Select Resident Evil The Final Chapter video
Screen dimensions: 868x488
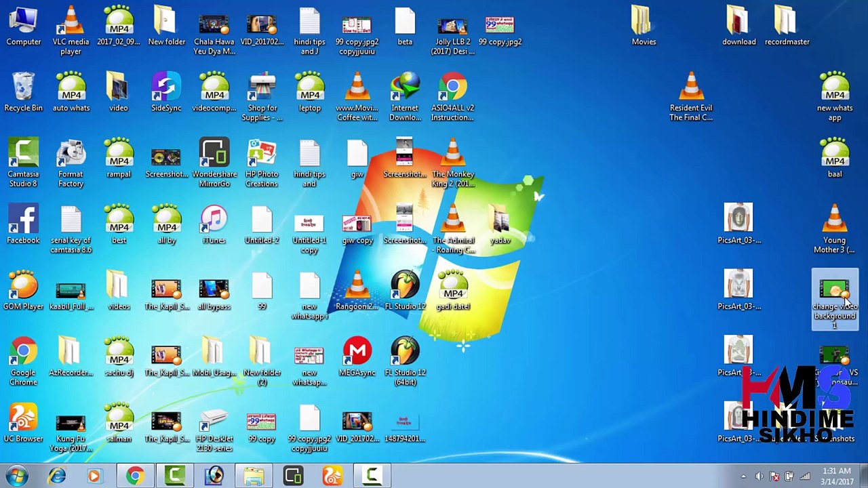(x=691, y=96)
